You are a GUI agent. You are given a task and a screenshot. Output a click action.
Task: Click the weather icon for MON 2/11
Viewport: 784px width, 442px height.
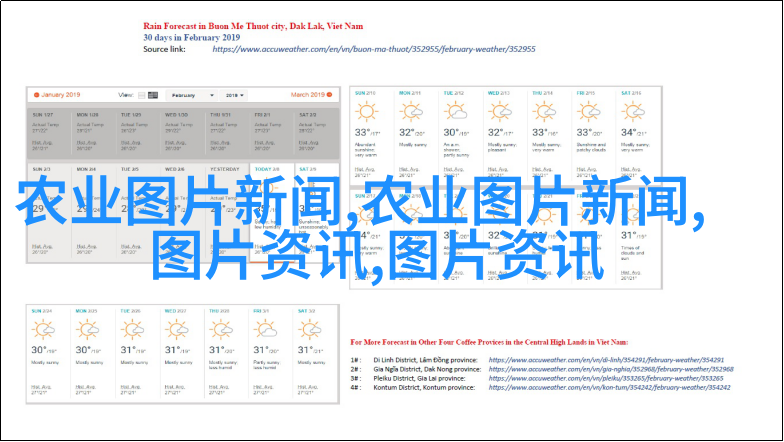[x=411, y=112]
